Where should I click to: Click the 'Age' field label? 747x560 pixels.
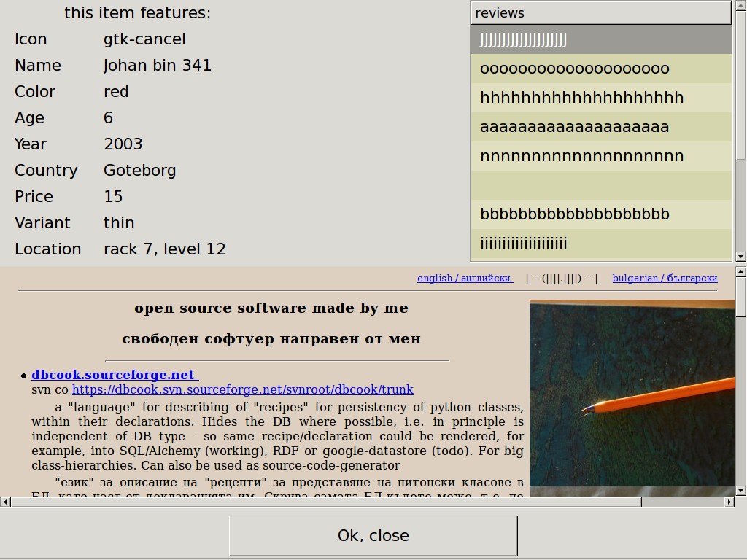29,118
